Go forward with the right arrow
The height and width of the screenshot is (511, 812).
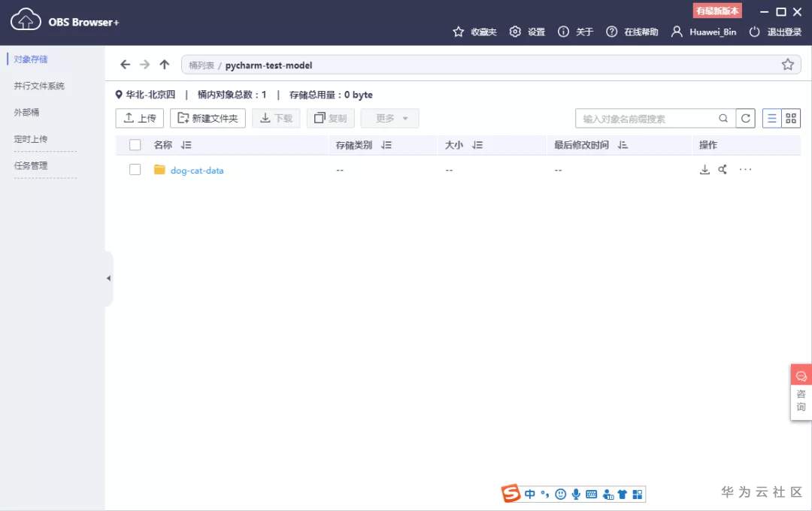click(144, 64)
